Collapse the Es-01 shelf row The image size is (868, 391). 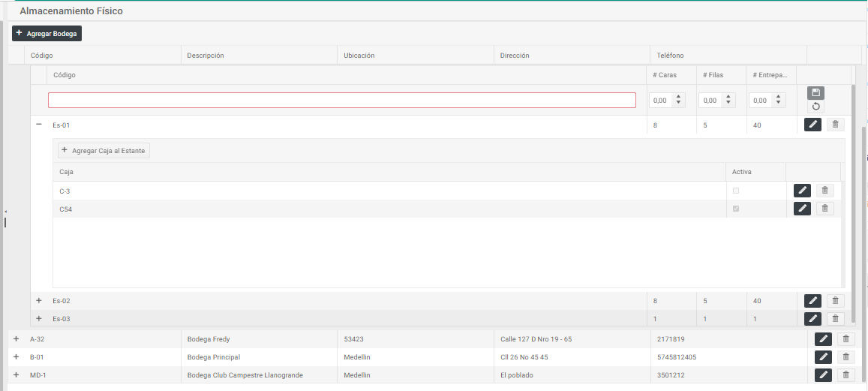(x=39, y=125)
